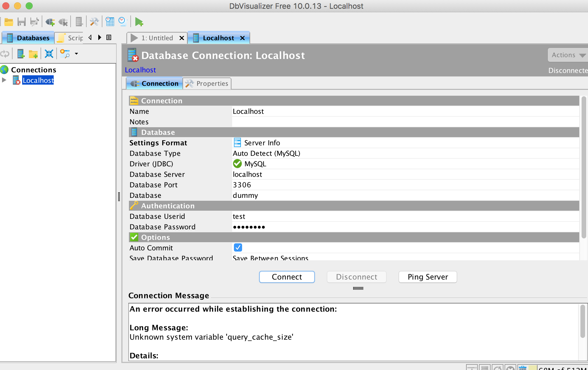Create new SQL editor with green play icon
This screenshot has width=588, height=370.
point(139,22)
